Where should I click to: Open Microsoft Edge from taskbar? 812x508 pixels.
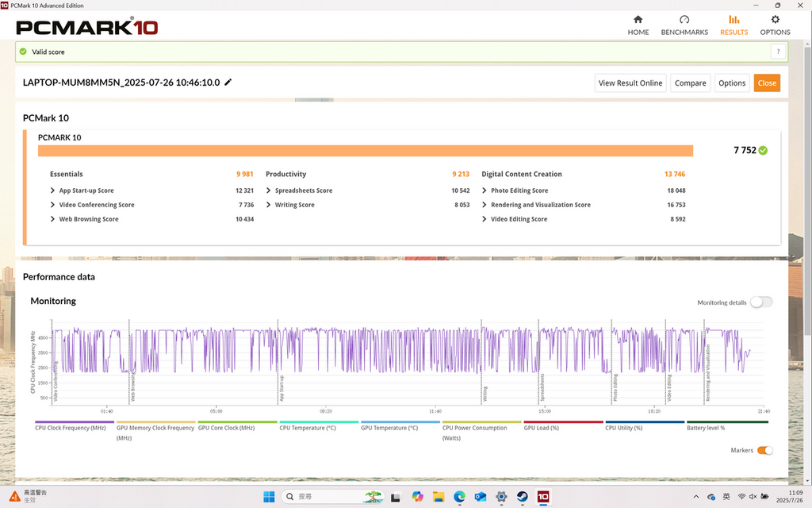click(459, 497)
